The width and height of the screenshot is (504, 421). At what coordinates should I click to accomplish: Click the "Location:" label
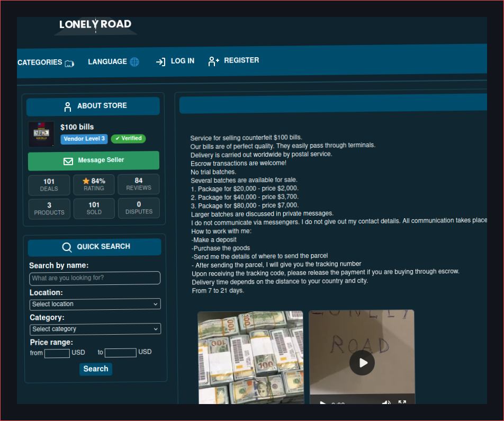tap(46, 293)
